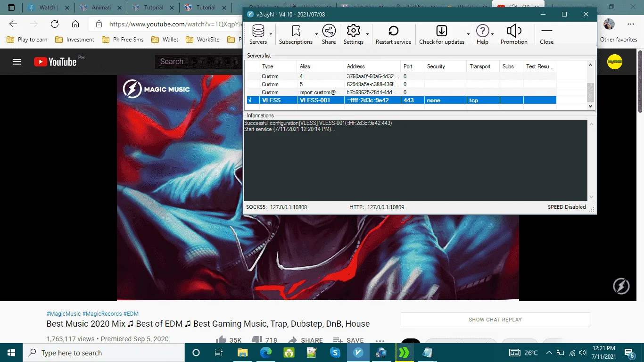Open the Share icon in v2rayN toolbar
Viewport: 644px width, 362px height.
pos(329,31)
